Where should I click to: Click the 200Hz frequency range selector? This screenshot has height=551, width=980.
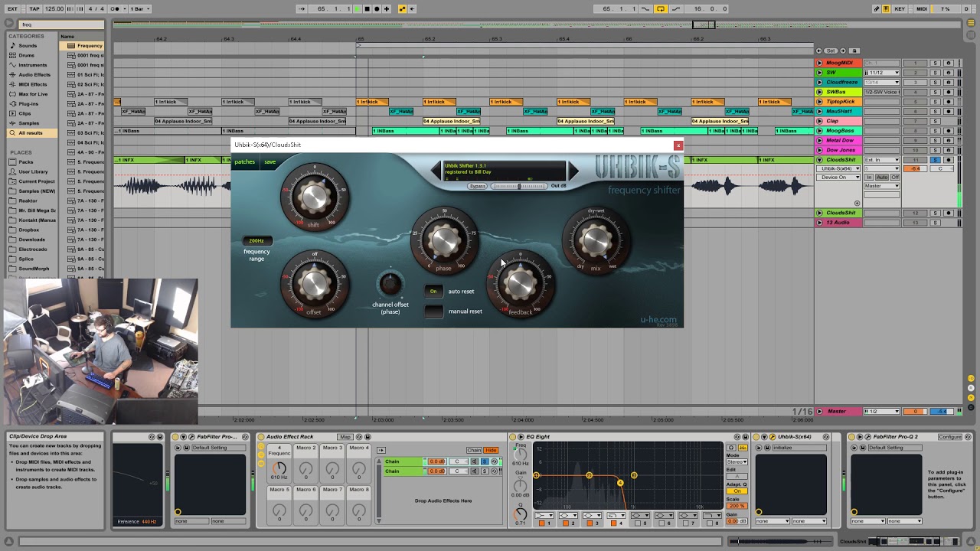coord(256,240)
